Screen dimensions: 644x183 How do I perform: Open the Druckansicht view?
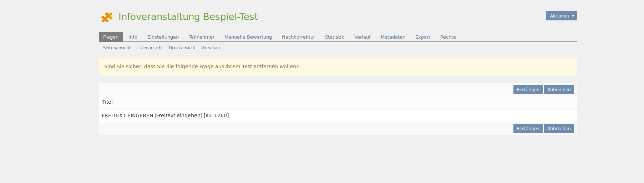tap(182, 48)
